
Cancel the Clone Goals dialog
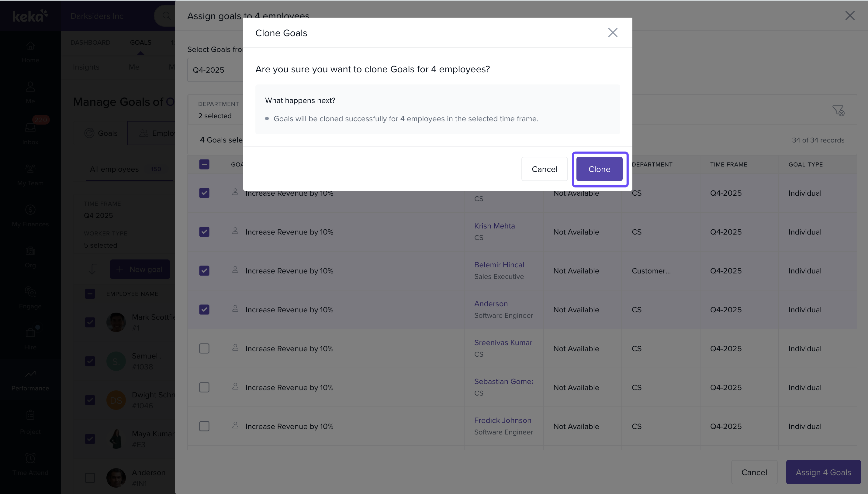pos(544,169)
